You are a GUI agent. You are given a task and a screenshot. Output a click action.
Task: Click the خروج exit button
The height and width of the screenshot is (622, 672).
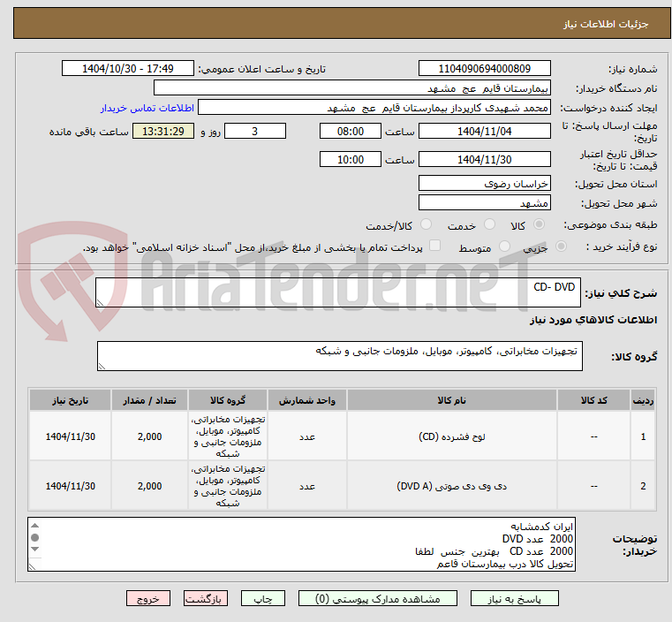coord(148,598)
